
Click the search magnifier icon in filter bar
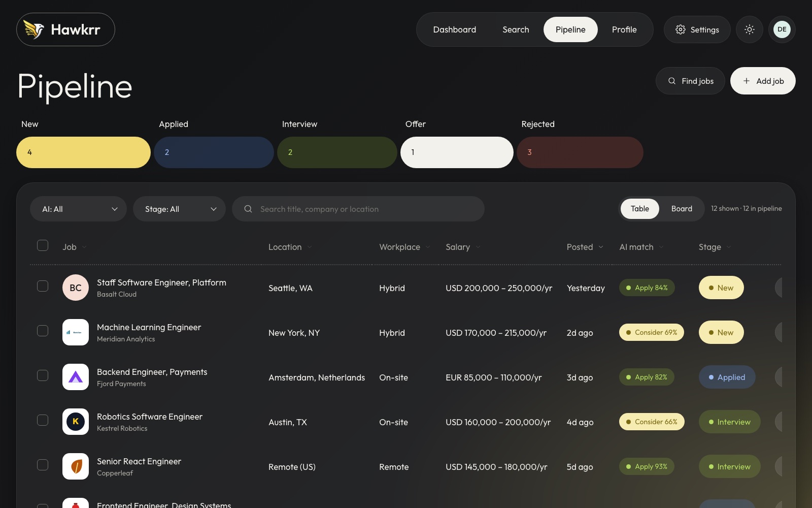tap(248, 209)
